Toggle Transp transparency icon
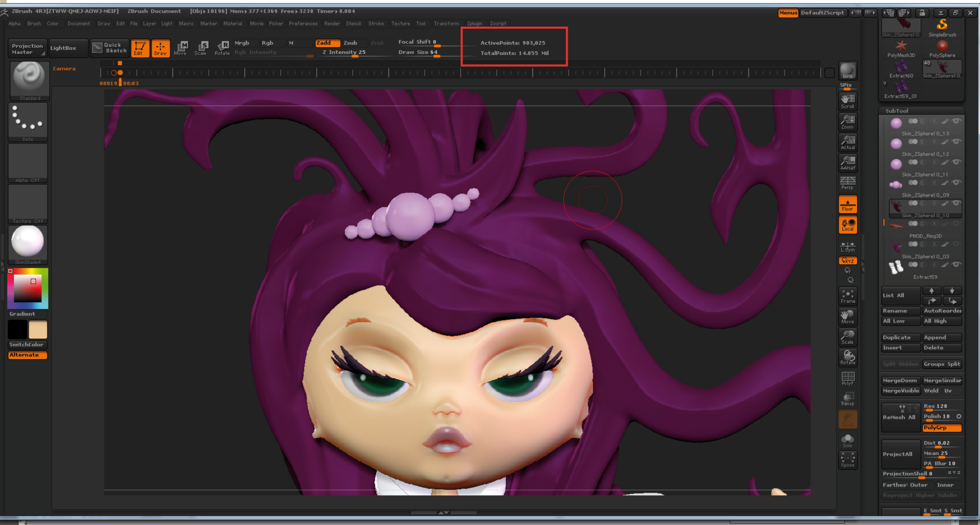 (x=848, y=398)
